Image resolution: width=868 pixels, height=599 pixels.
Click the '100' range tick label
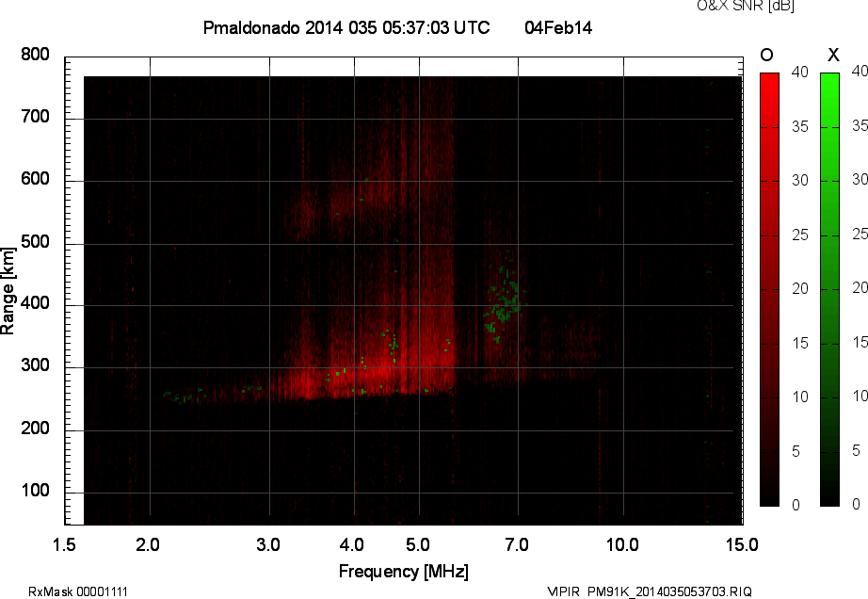click(35, 491)
